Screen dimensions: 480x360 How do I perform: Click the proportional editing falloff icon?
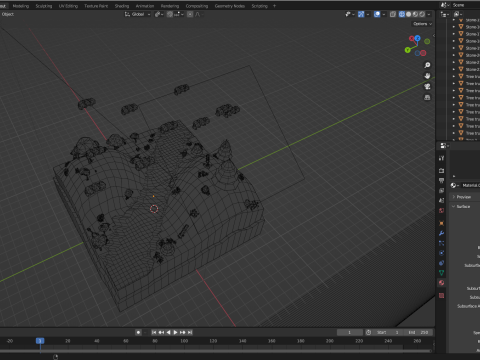(x=198, y=14)
